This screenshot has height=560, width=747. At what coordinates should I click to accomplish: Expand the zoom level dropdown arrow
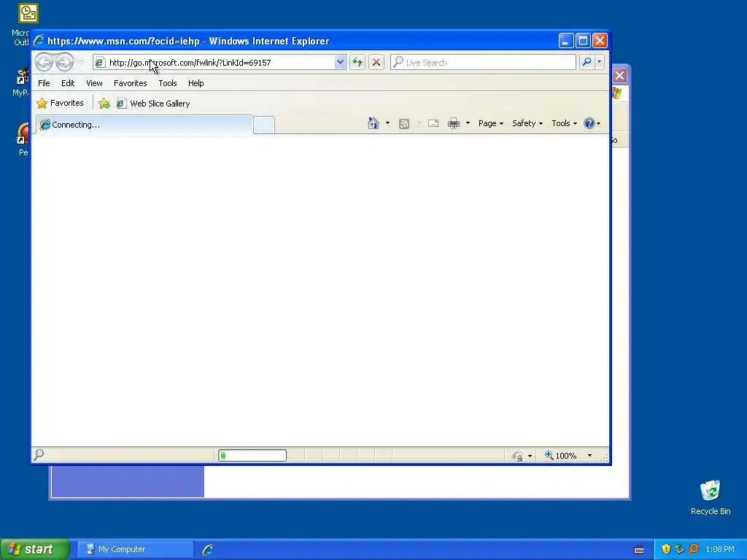pyautogui.click(x=589, y=456)
